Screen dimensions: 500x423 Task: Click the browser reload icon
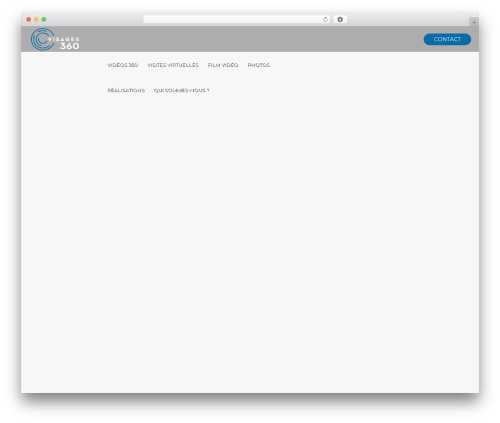325,20
